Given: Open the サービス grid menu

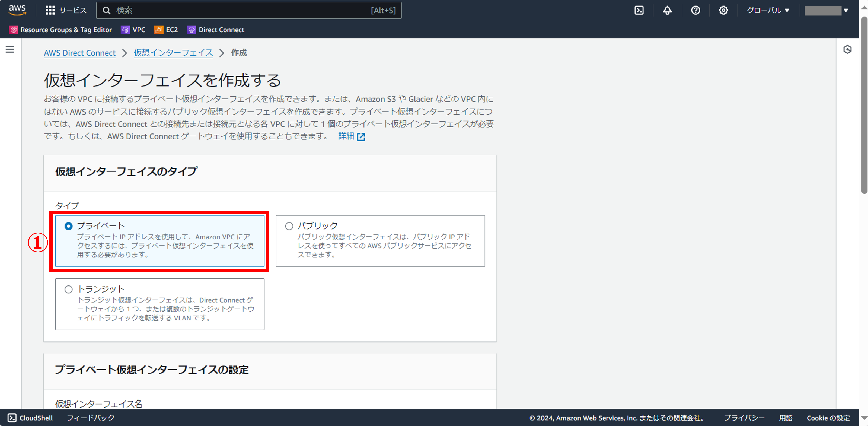Looking at the screenshot, I should click(66, 11).
